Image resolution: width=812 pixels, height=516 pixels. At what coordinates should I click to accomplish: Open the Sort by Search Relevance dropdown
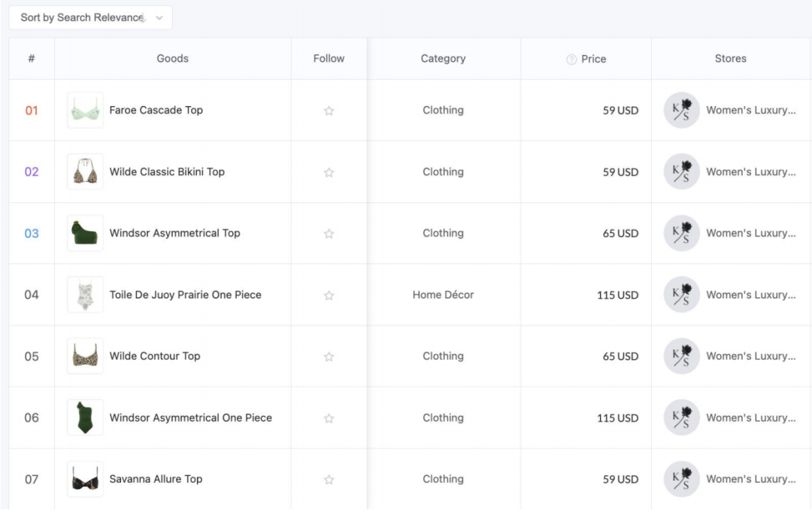(90, 18)
